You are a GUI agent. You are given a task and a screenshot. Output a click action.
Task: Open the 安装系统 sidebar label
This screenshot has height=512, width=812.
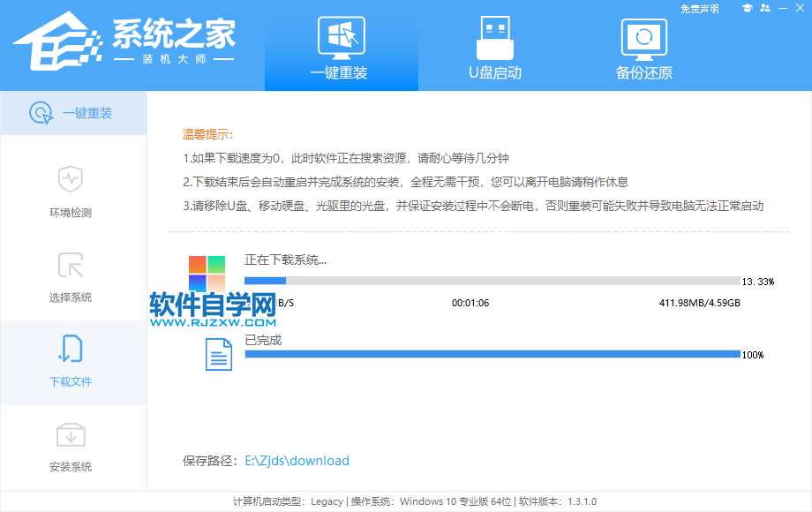[71, 467]
